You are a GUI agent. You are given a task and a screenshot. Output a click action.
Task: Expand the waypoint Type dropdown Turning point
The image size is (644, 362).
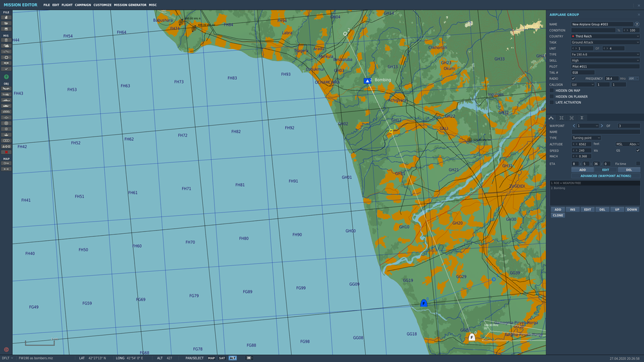click(x=586, y=138)
